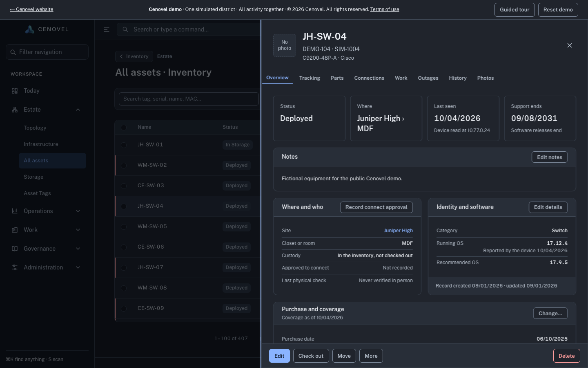Open the Change... coverage menu
588x368 pixels.
pos(550,313)
